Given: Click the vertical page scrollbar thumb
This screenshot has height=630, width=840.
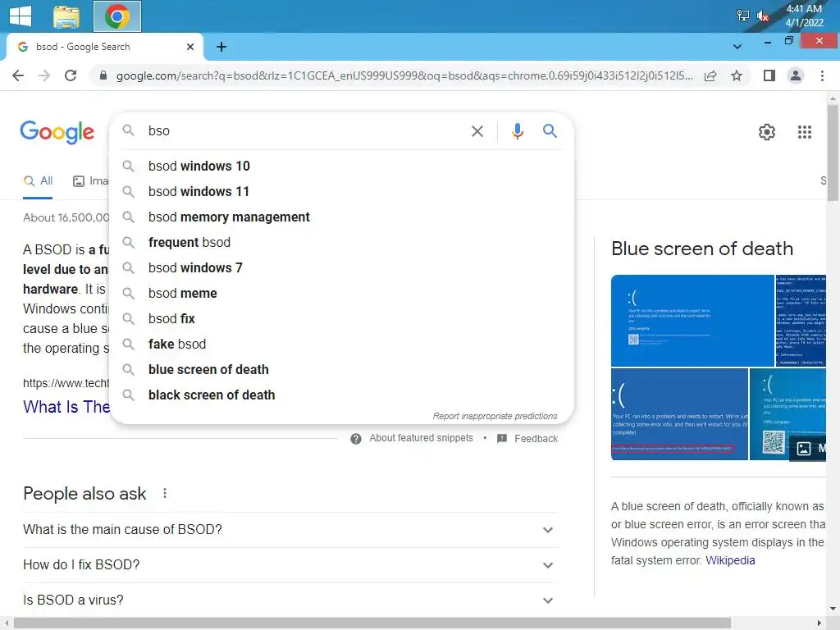Looking at the screenshot, I should pyautogui.click(x=833, y=153).
